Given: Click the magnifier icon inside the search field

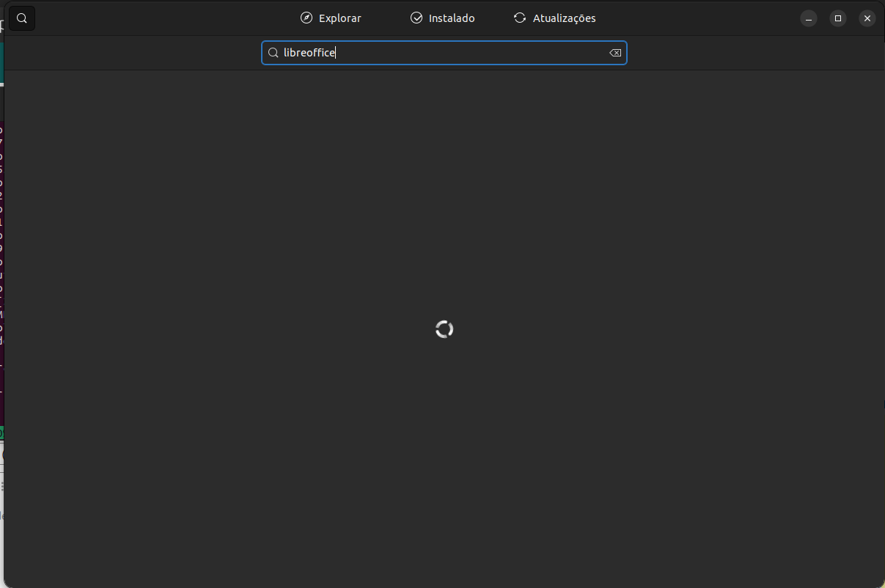Looking at the screenshot, I should coord(273,53).
